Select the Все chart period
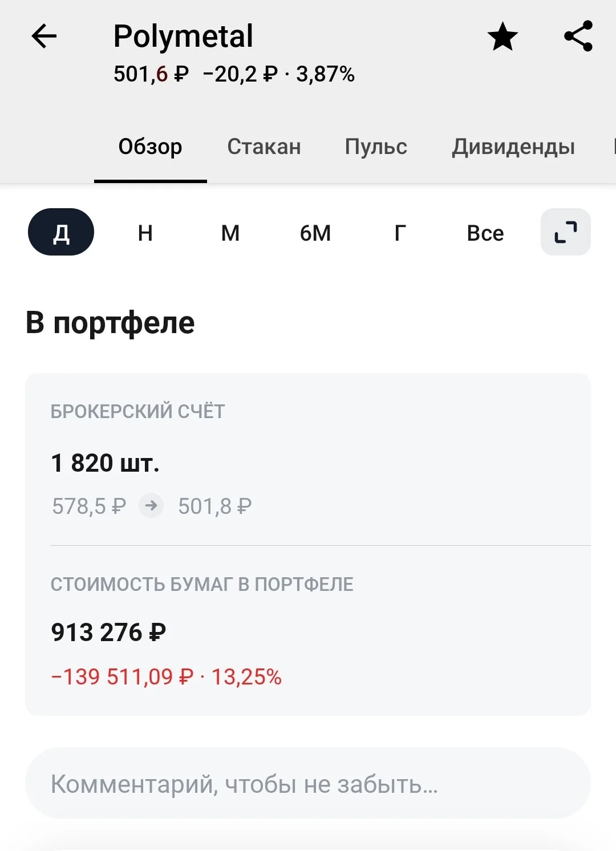 tap(485, 233)
